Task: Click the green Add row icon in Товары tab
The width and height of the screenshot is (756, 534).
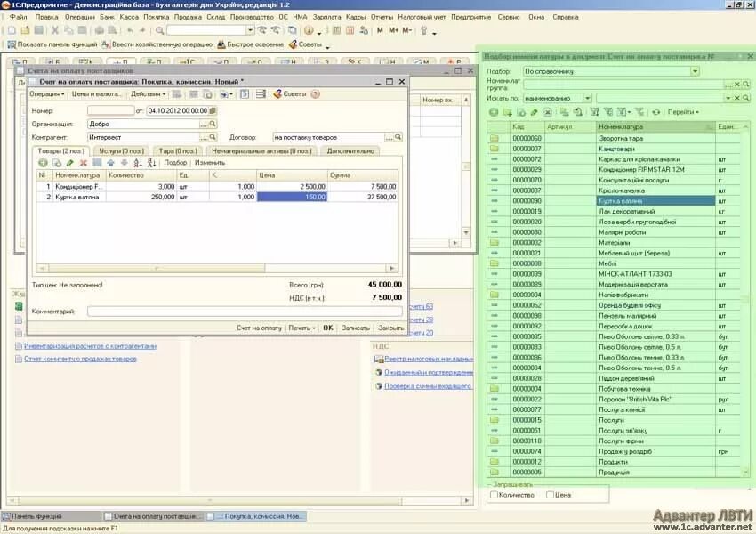Action: coord(43,163)
